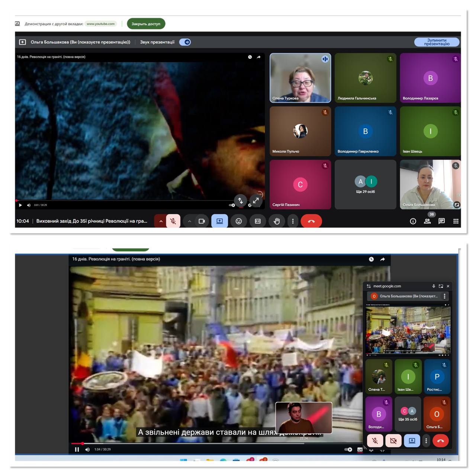Open more options in main Meet toolbar

click(x=293, y=221)
